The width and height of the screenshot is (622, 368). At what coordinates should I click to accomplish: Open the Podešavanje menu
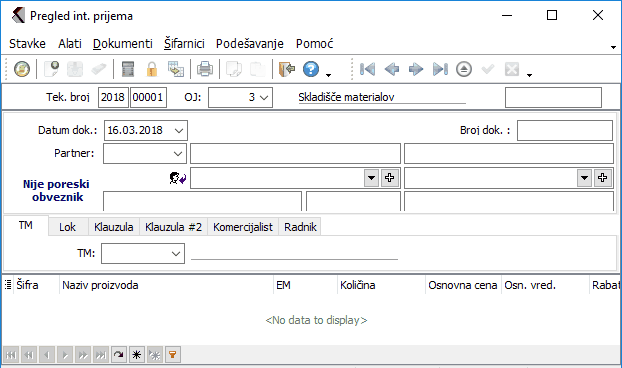tap(250, 43)
